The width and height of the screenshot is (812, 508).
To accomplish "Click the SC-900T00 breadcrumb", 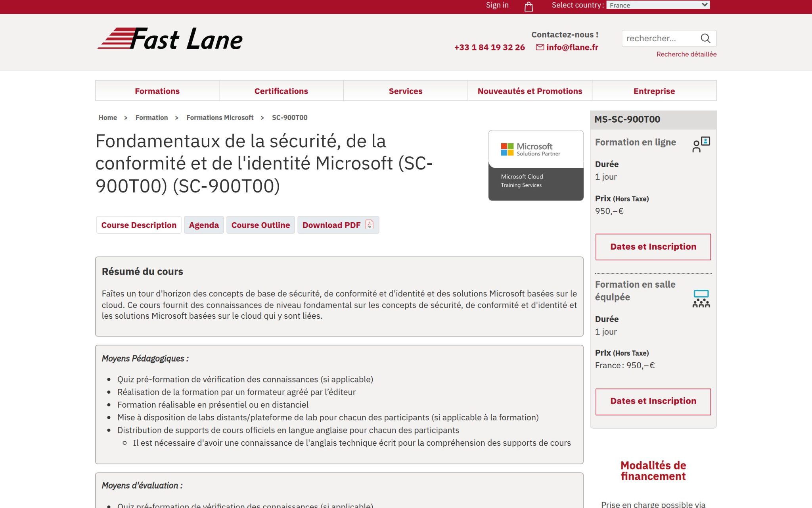I will 289,117.
